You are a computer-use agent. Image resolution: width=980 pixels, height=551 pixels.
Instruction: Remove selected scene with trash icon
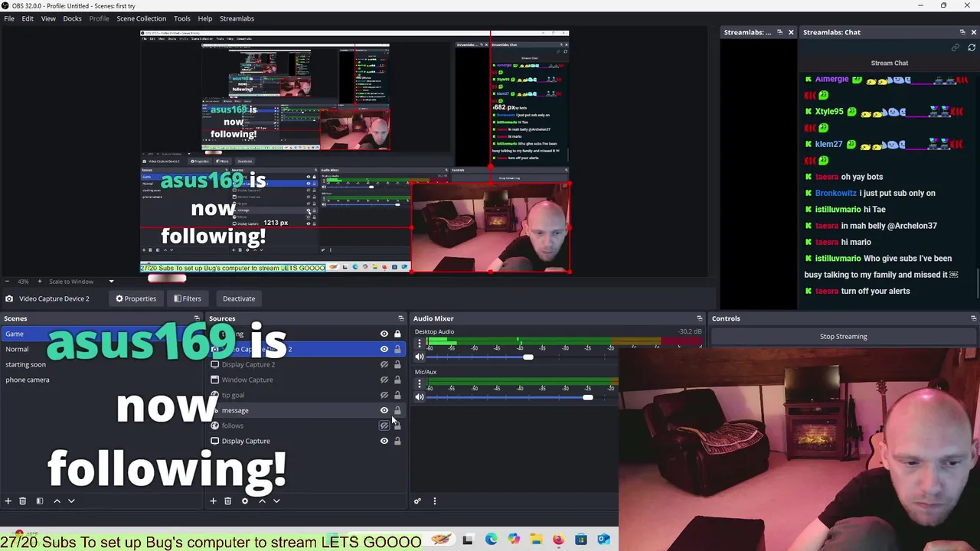click(22, 501)
